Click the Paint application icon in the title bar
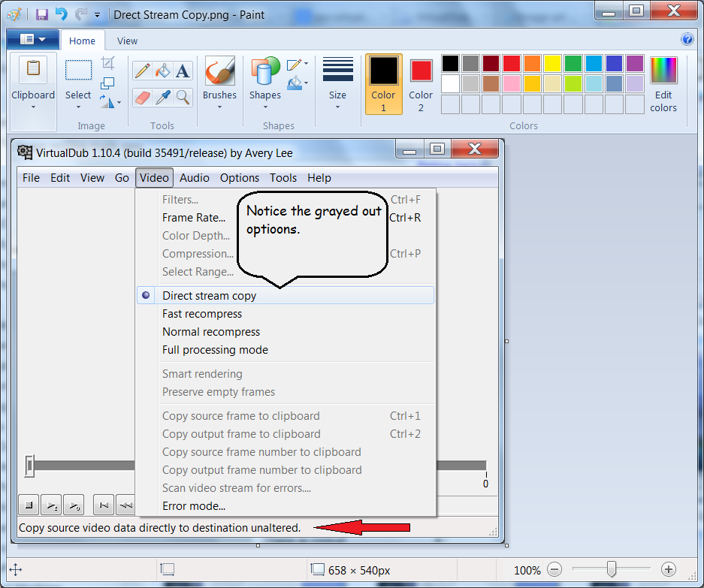This screenshot has height=588, width=704. coord(14,14)
